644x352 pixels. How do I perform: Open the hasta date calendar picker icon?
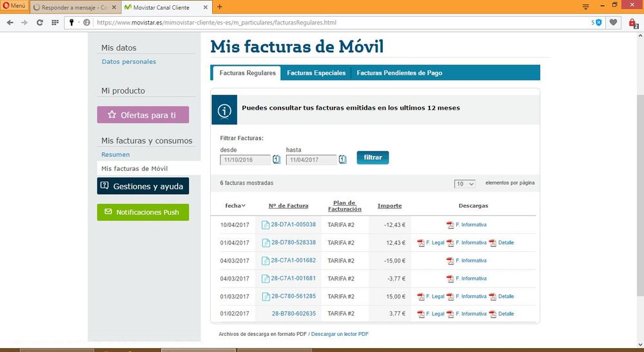pyautogui.click(x=343, y=159)
